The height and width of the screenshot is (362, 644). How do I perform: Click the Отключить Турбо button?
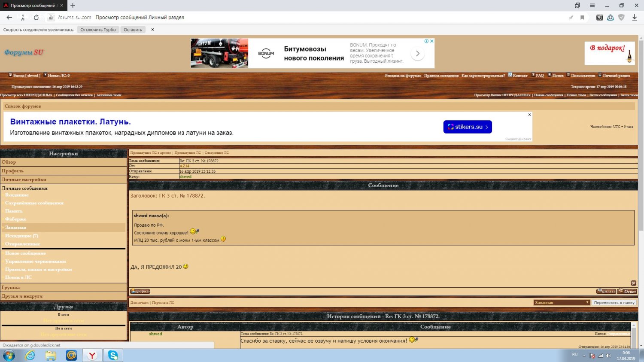98,30
